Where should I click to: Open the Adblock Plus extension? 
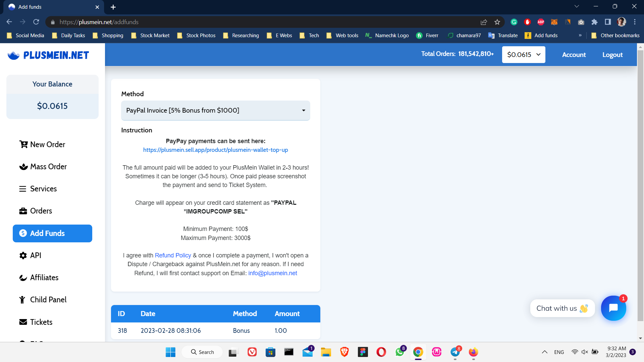click(x=541, y=22)
